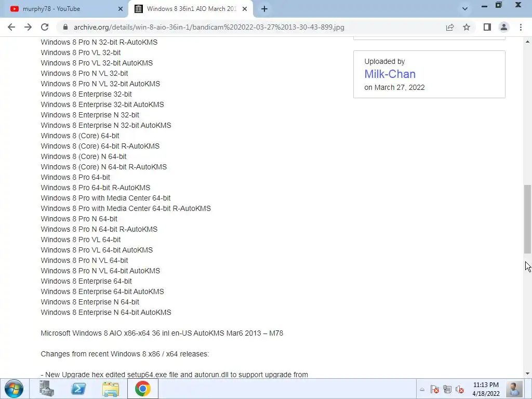Click the network status tray icon
532x399 pixels.
click(x=447, y=390)
